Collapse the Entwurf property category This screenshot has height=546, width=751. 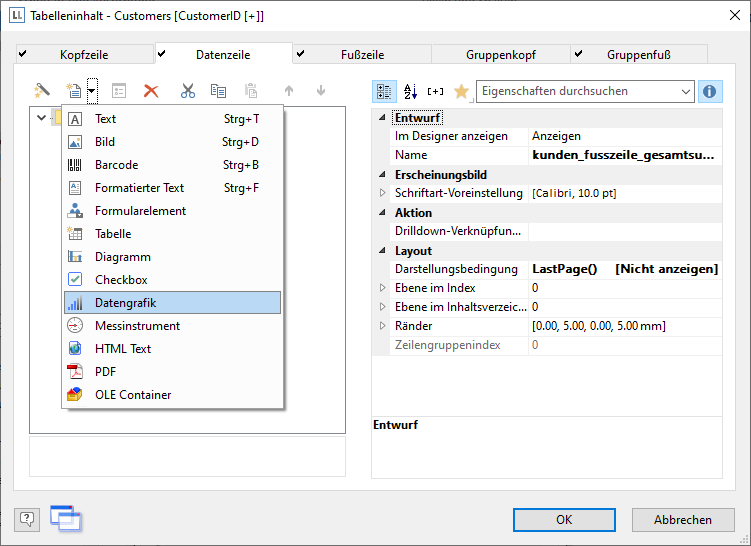click(381, 118)
